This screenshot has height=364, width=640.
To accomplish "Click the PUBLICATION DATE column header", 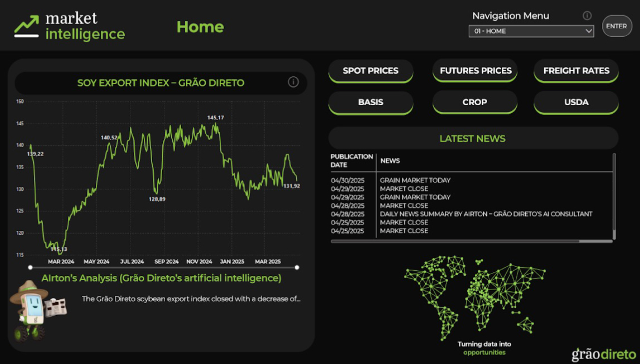I will pyautogui.click(x=352, y=161).
